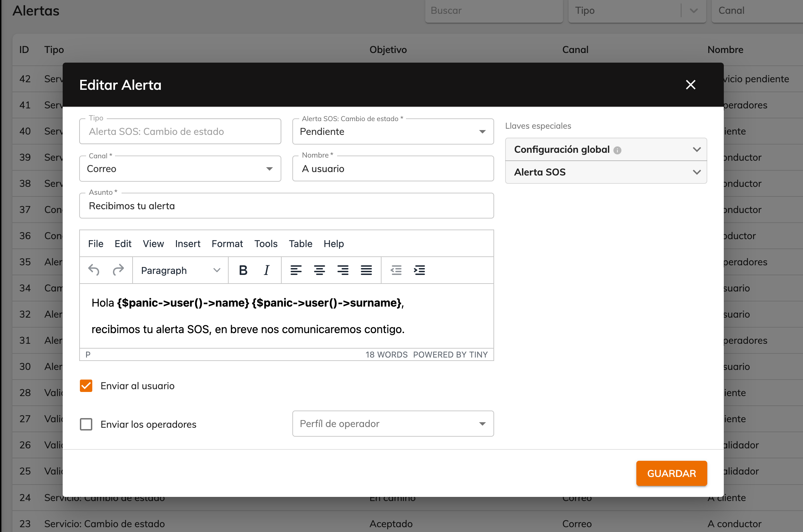Click the Aceptado cell in row 23
Screen dimensions: 803x532
pyautogui.click(x=391, y=524)
